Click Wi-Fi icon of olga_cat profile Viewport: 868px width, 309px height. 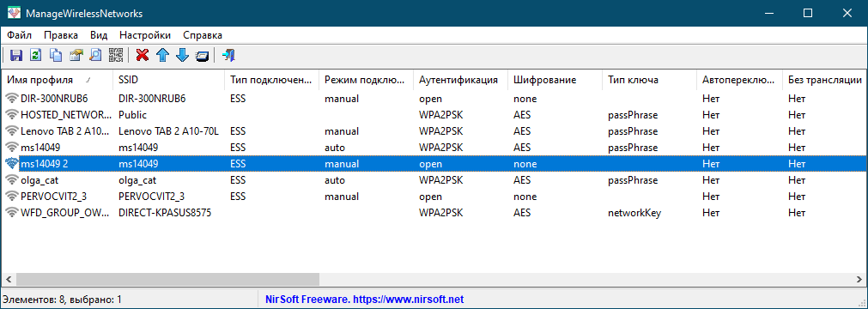11,180
